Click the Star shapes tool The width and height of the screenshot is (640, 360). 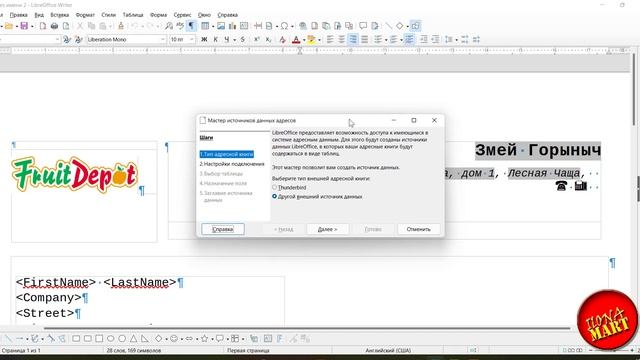point(204,339)
